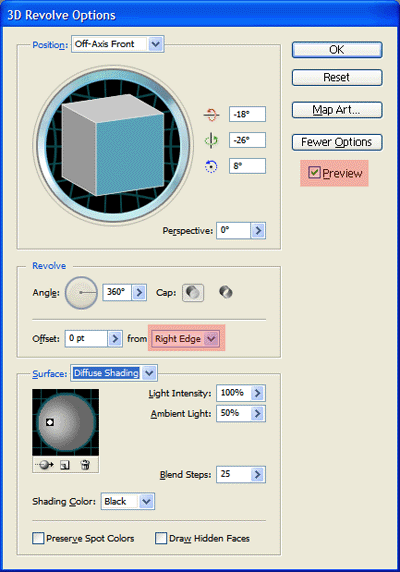The height and width of the screenshot is (572, 400).
Task: Expand the Blend Steps arrow
Action: point(258,475)
